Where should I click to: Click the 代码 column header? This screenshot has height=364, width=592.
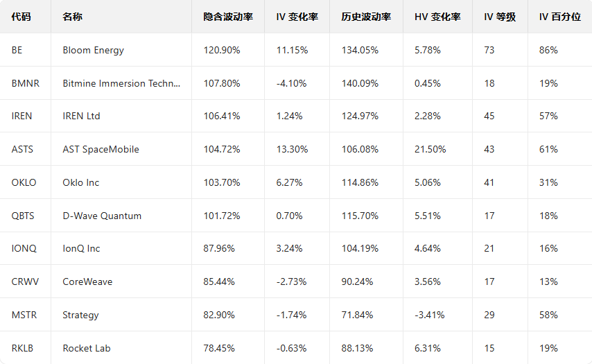21,17
